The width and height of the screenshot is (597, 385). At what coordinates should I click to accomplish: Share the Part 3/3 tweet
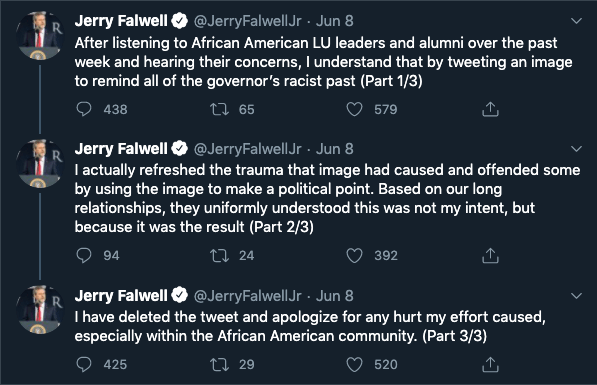point(490,364)
